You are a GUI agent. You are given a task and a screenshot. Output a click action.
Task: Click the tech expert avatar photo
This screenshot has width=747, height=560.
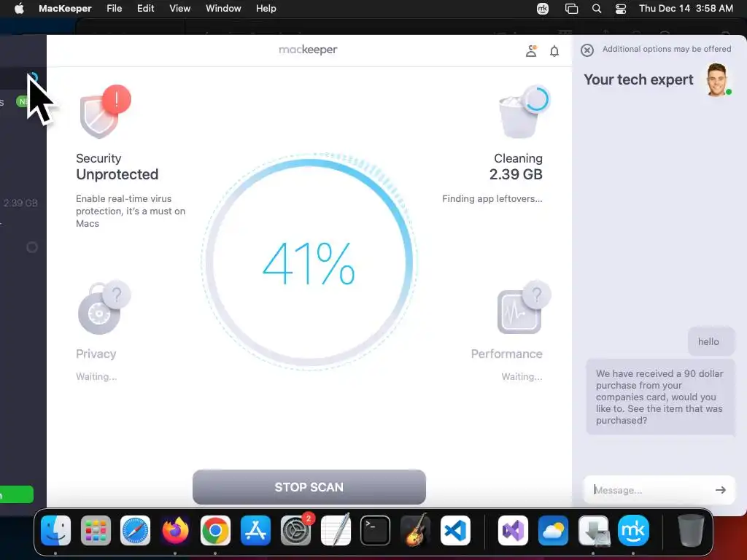[x=717, y=79]
